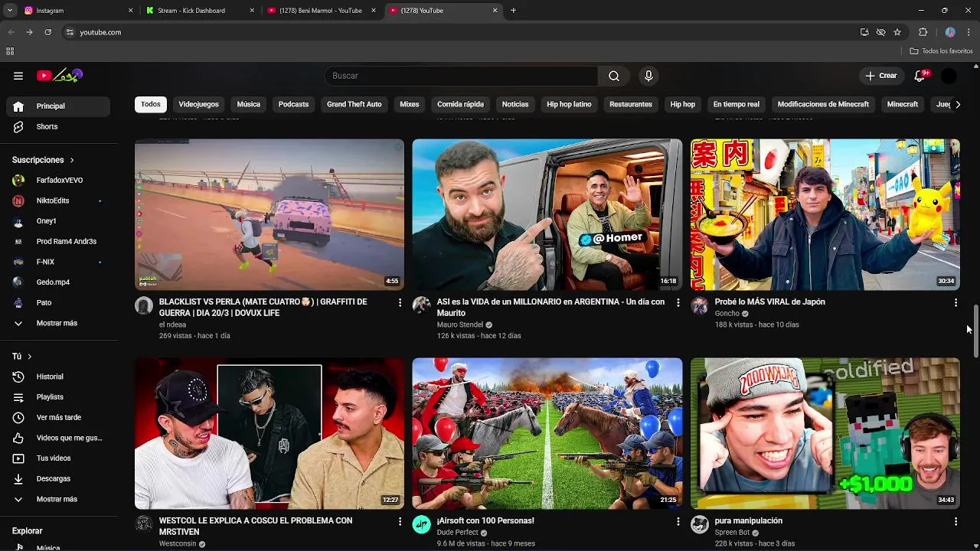Show more filter chips with right arrow
The width and height of the screenshot is (980, 551).
[x=957, y=104]
